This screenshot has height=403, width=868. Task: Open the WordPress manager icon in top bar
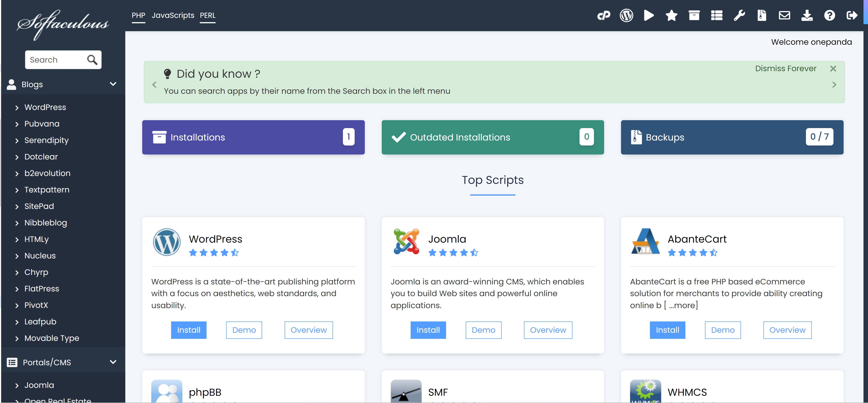[626, 16]
